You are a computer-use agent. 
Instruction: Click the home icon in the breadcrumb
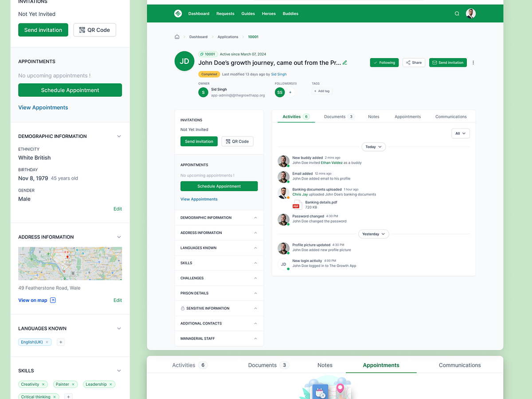pos(176,37)
